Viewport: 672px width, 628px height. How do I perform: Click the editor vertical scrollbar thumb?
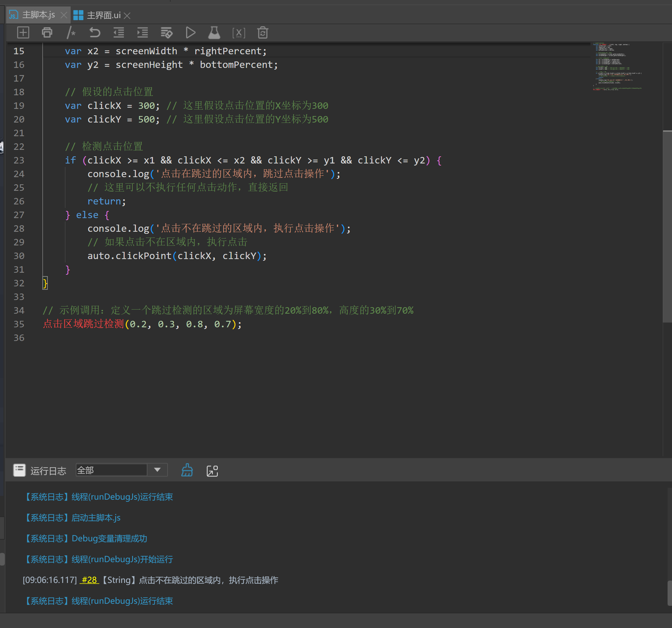667,226
